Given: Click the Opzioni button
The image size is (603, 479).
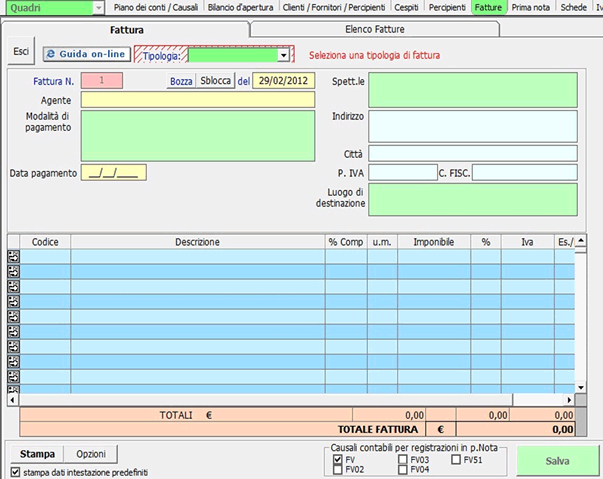Looking at the screenshot, I should point(91,454).
